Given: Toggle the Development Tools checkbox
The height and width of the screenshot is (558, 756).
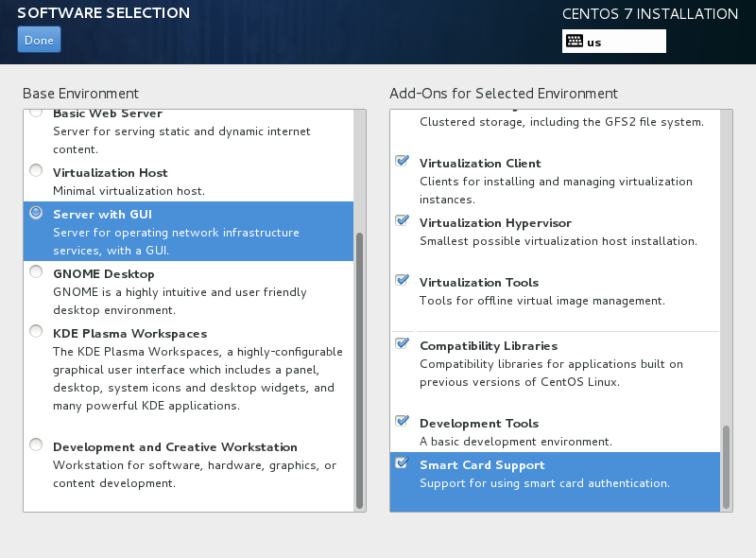Looking at the screenshot, I should 402,422.
